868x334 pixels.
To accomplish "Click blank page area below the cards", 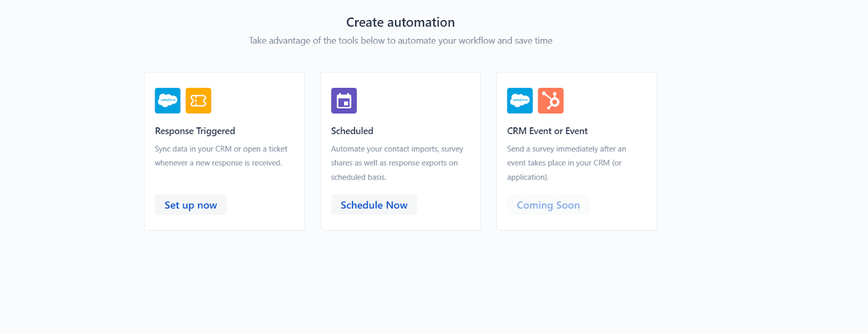I will (x=400, y=282).
